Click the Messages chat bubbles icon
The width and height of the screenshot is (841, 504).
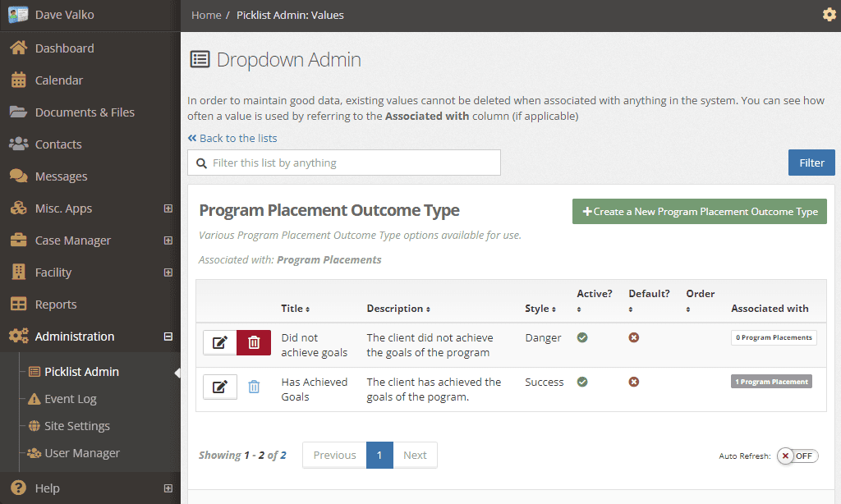click(x=18, y=176)
